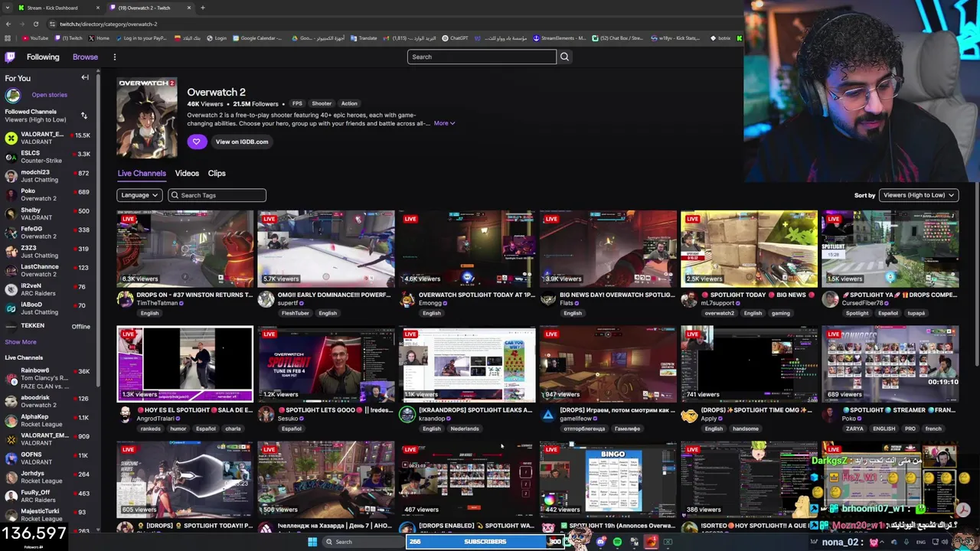Click Emongg's channel avatar

[407, 299]
